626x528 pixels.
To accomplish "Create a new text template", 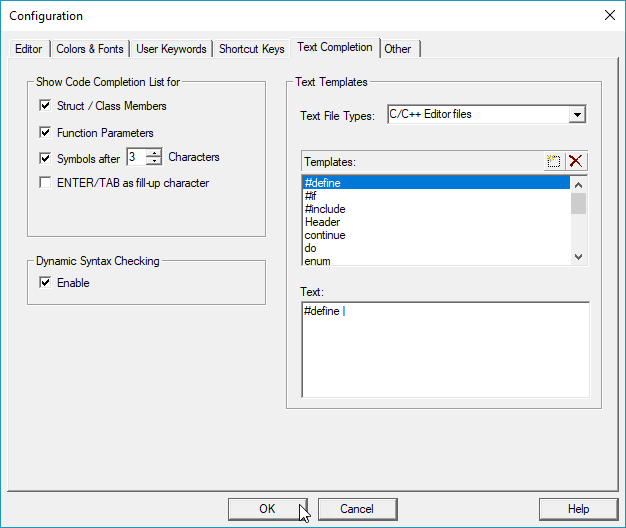I will [554, 162].
